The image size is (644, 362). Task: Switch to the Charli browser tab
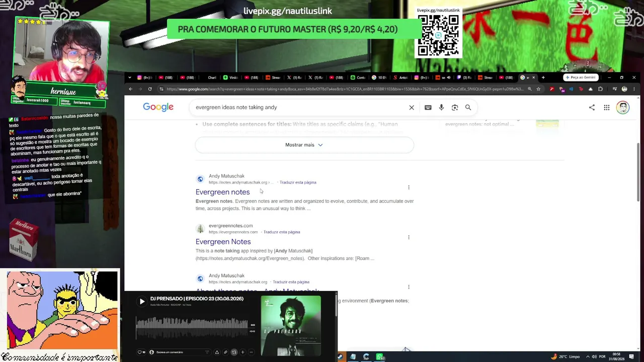[x=209, y=77]
